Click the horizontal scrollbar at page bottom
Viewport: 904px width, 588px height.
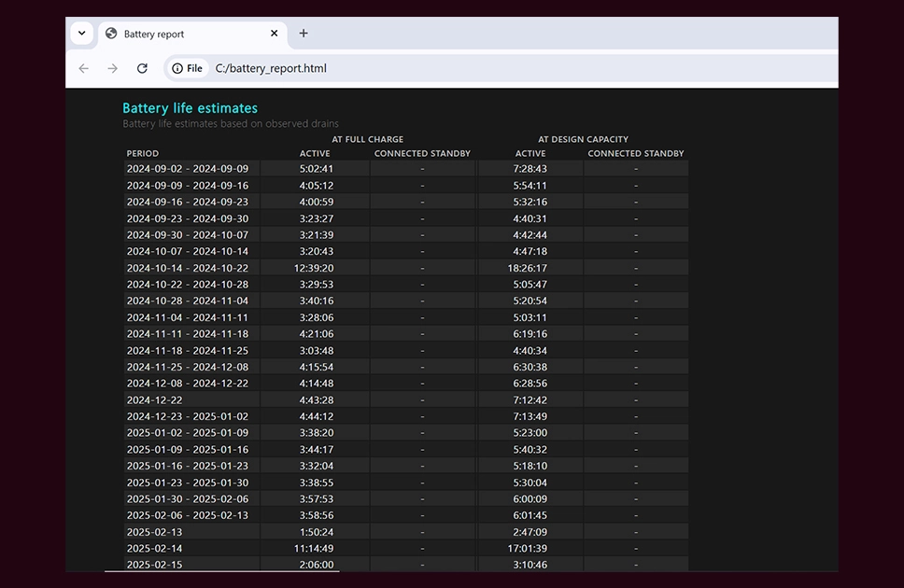[x=222, y=571]
